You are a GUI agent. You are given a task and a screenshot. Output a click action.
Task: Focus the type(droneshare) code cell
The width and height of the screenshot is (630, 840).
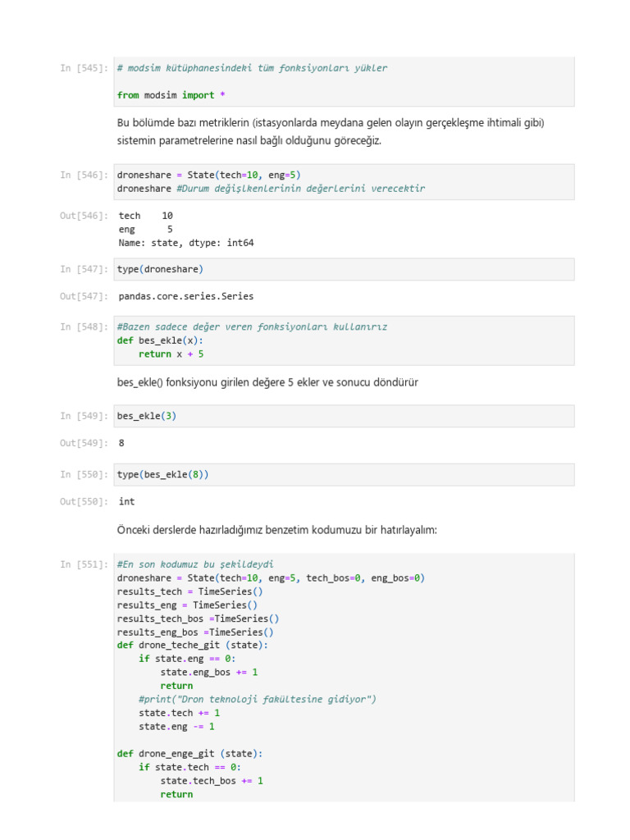click(x=345, y=269)
